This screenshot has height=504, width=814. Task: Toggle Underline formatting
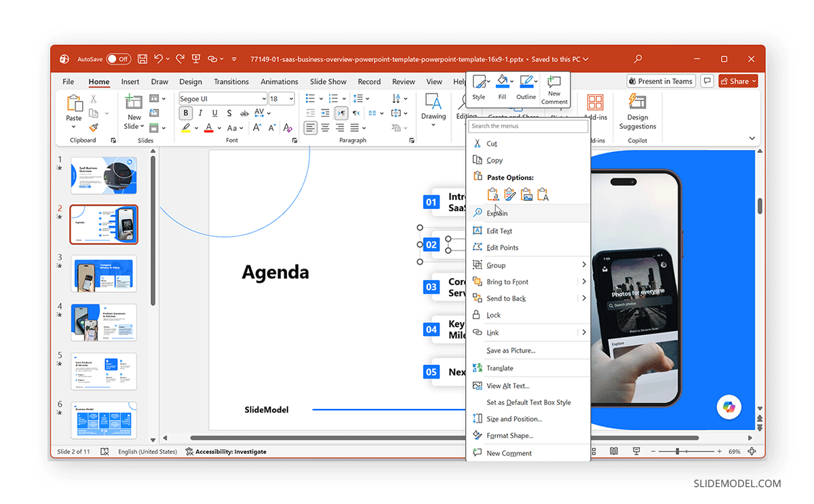[x=215, y=113]
